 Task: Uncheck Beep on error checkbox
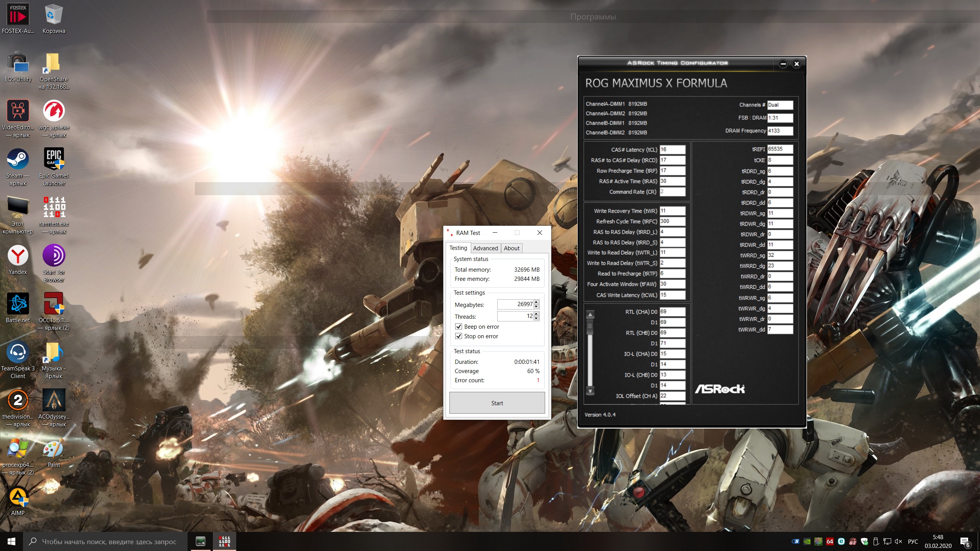click(x=459, y=326)
